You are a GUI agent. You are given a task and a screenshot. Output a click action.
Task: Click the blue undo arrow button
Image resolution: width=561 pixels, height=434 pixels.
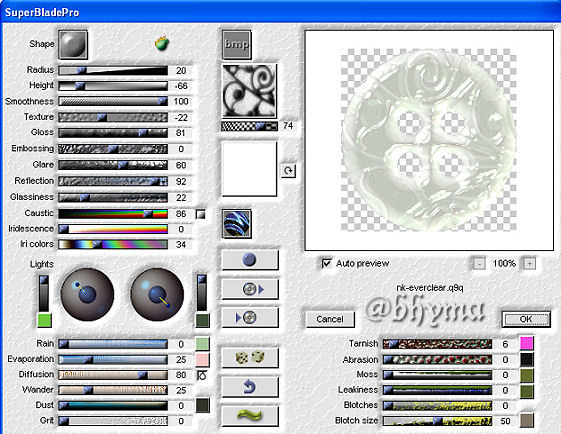point(250,386)
